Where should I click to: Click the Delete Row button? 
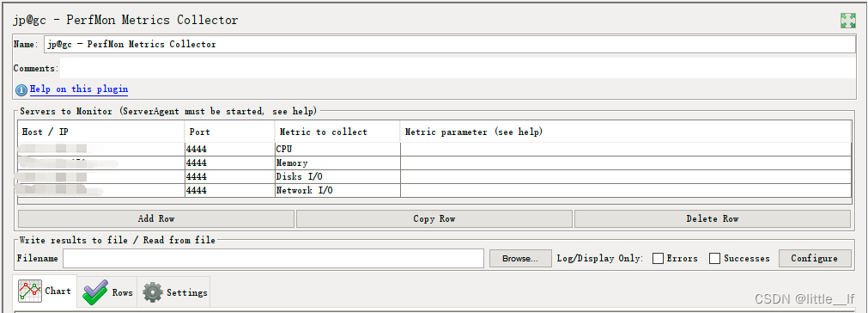point(713,218)
